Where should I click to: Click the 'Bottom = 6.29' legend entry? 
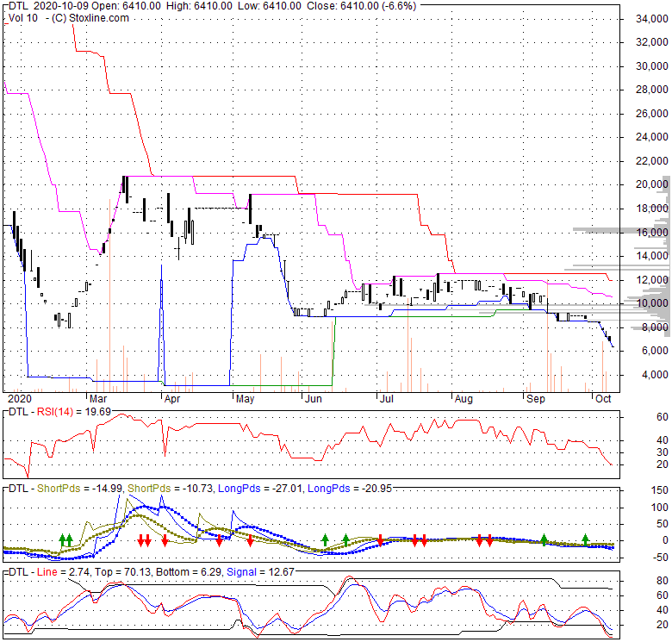[x=189, y=572]
